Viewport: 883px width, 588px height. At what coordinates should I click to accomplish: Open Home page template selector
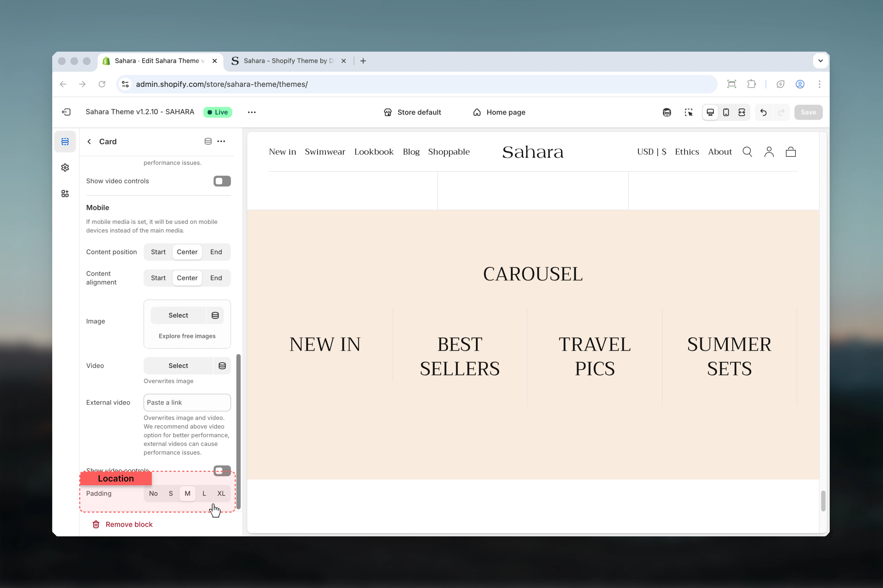pos(499,112)
